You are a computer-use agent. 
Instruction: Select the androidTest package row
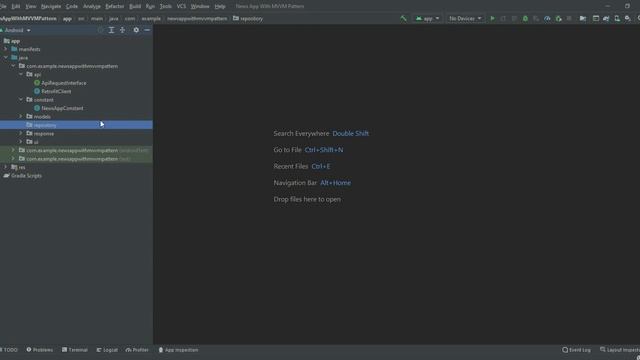coord(76,150)
